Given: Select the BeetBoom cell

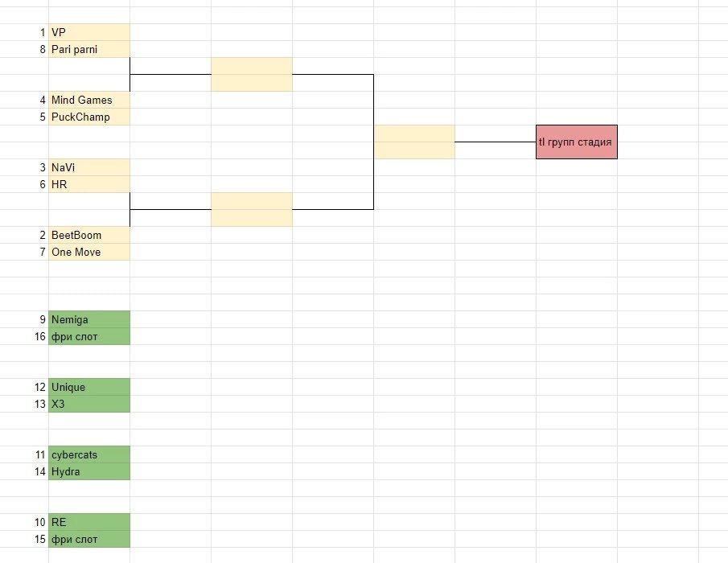Looking at the screenshot, I should [x=88, y=235].
